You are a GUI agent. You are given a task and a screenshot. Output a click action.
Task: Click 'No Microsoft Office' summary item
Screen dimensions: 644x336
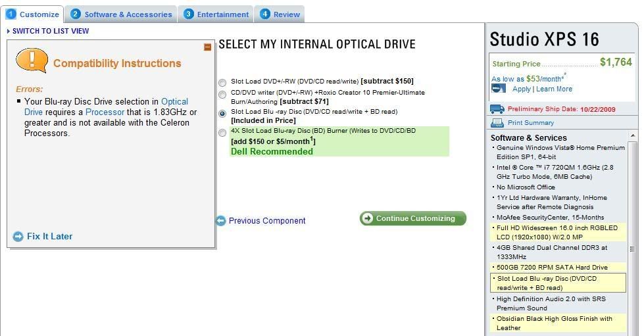526,187
